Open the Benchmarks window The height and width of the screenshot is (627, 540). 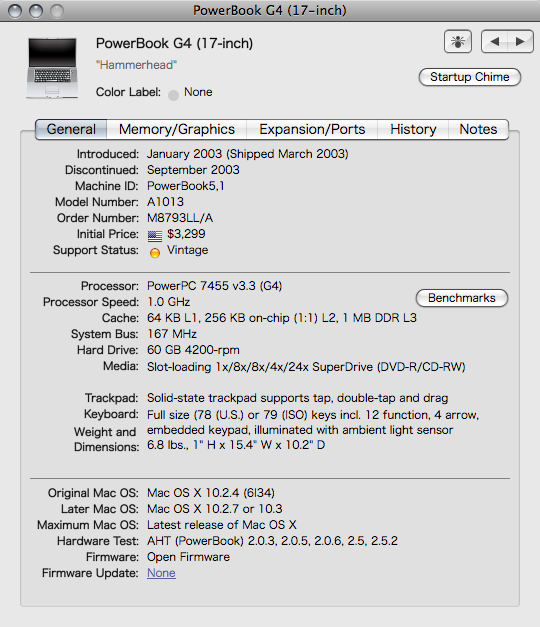click(462, 298)
